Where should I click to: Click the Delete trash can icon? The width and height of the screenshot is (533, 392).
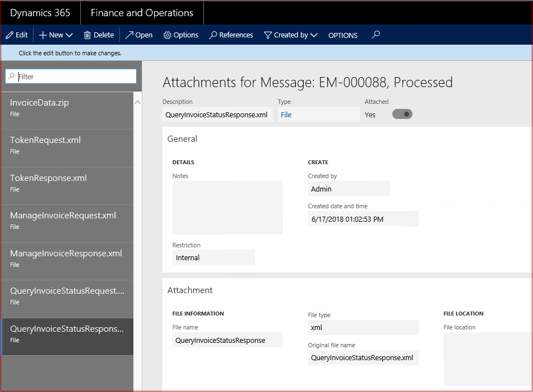click(88, 35)
